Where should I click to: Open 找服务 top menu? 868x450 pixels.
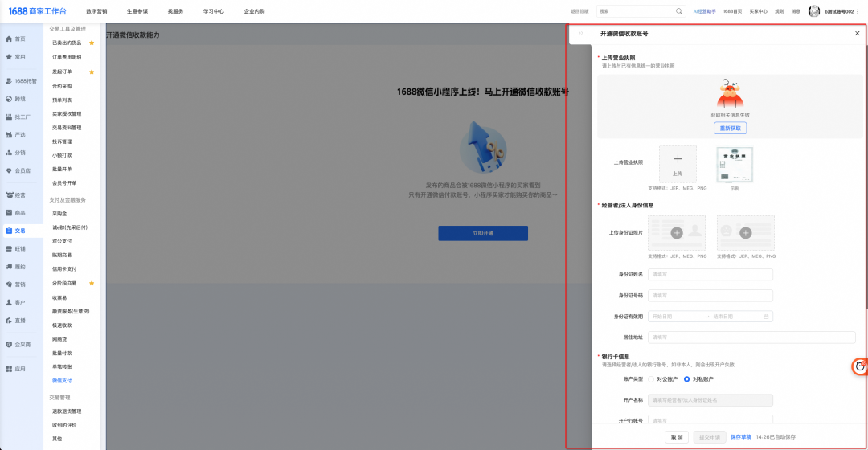[175, 11]
